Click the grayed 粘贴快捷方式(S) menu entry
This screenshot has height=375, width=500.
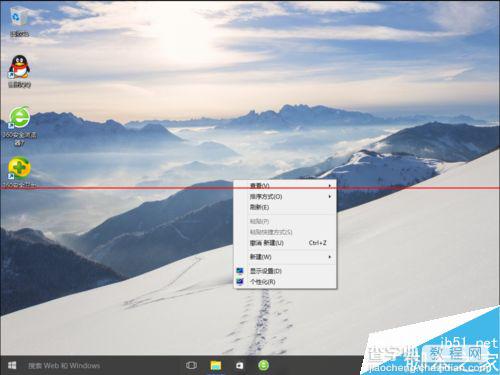click(285, 232)
